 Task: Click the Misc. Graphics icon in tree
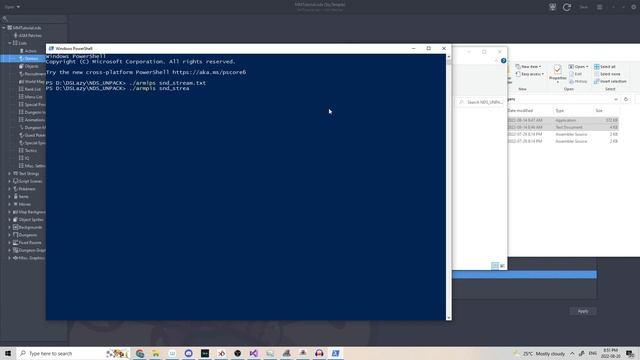16,258
